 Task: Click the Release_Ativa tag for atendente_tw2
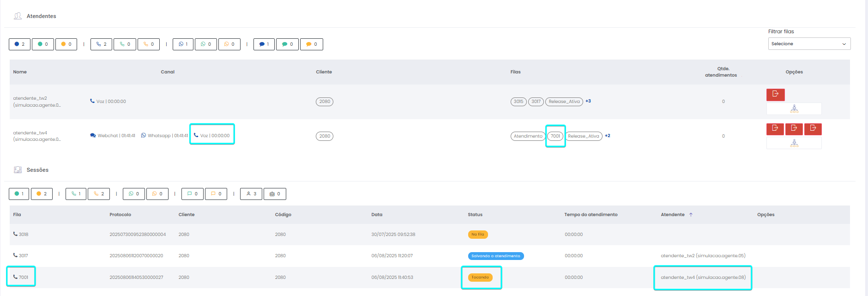[x=564, y=102]
